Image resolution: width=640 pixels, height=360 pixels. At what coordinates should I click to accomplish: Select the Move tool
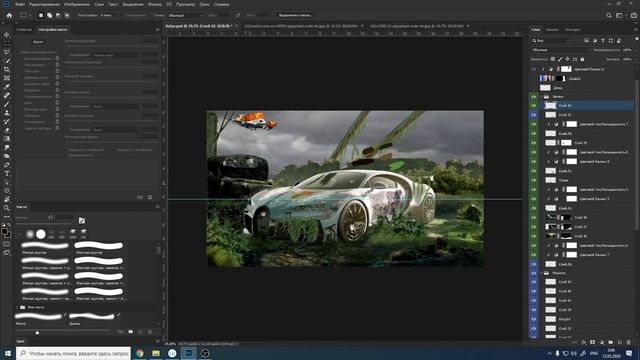tap(7, 35)
